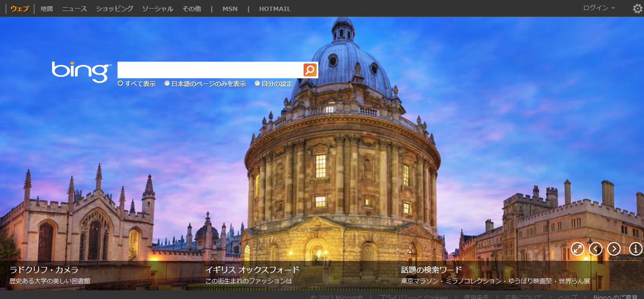
Task: Open settings via the gear icon
Action: click(x=637, y=9)
